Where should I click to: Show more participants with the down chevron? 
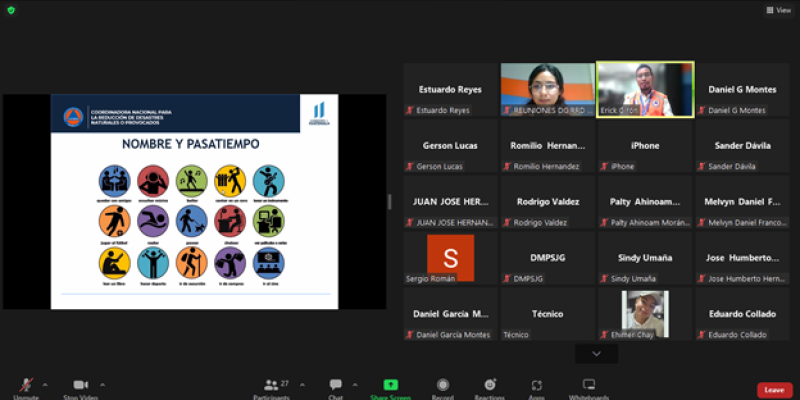[x=597, y=353]
